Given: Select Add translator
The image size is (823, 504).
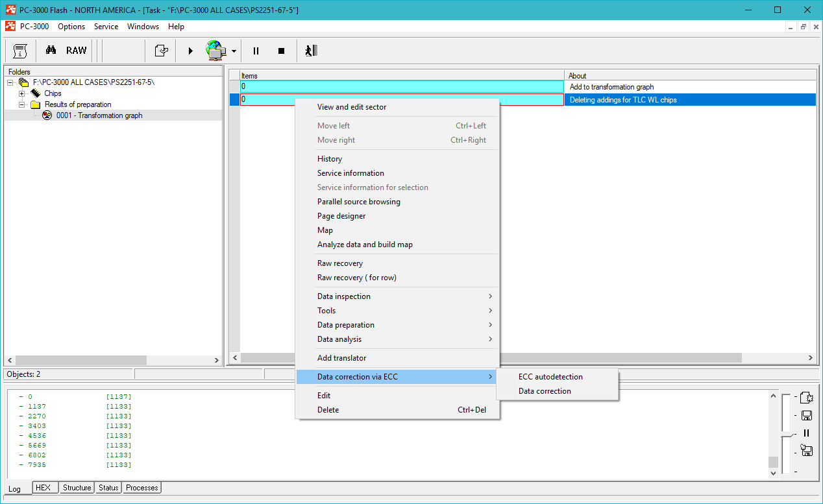Looking at the screenshot, I should (x=397, y=358).
